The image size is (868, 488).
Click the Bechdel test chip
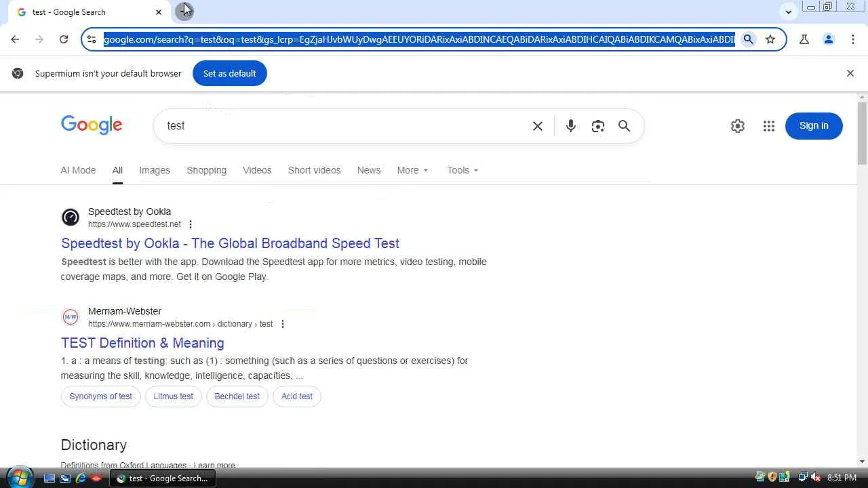pos(237,396)
